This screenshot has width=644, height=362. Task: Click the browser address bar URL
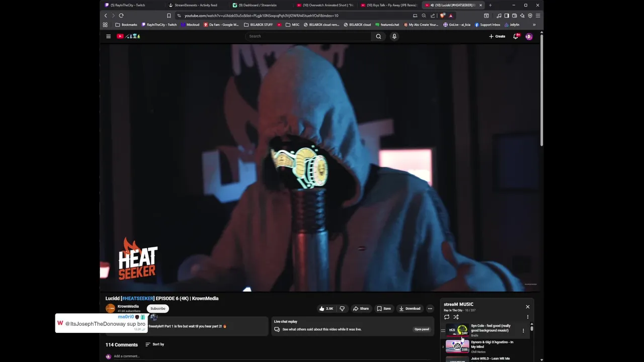tap(261, 16)
